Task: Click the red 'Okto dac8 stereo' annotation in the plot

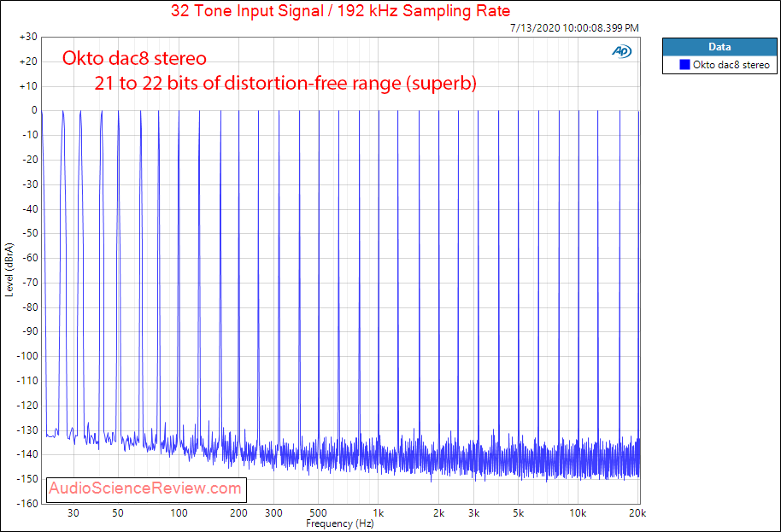Action: (x=134, y=58)
